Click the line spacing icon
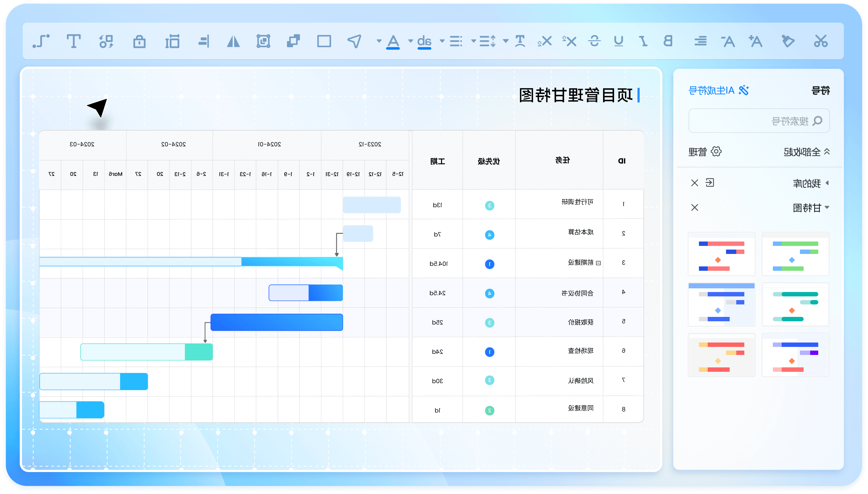The image size is (868, 494). [x=487, y=41]
